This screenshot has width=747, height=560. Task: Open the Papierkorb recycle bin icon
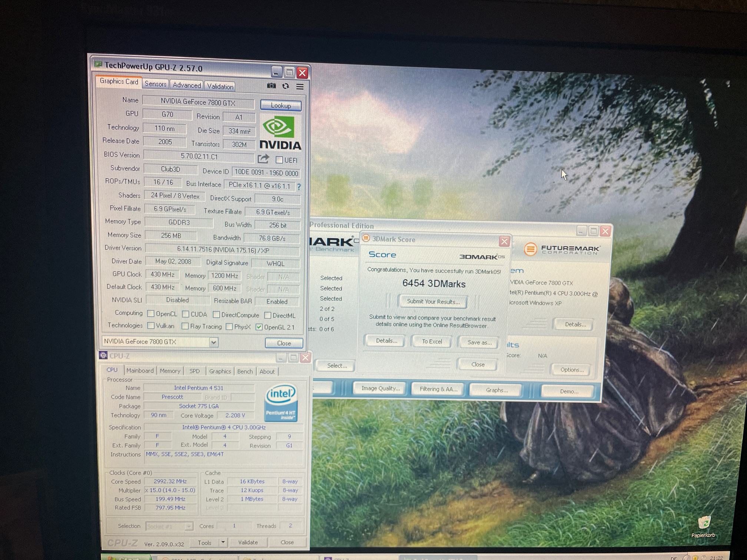point(703,527)
